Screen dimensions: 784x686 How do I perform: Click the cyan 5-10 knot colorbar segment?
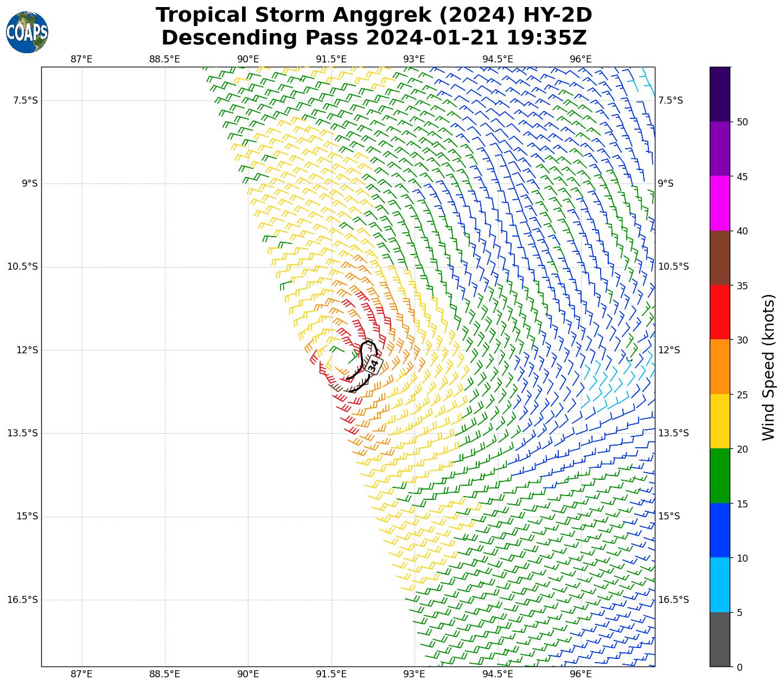pos(720,585)
